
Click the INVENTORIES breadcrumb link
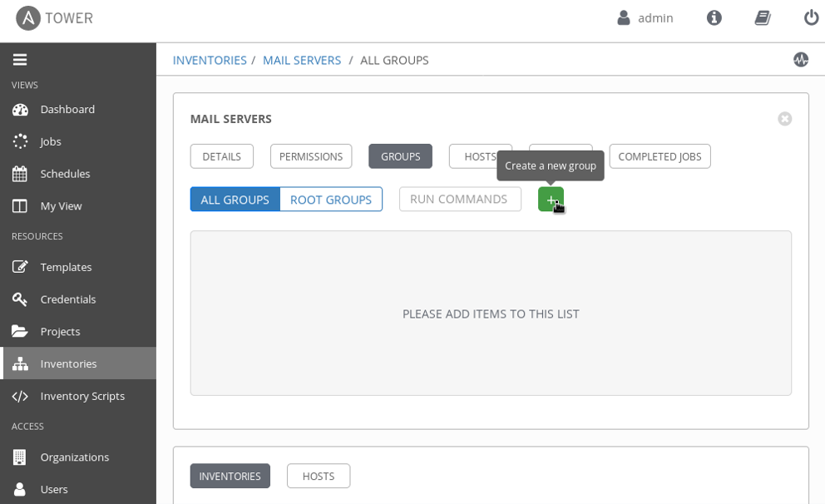pyautogui.click(x=210, y=61)
